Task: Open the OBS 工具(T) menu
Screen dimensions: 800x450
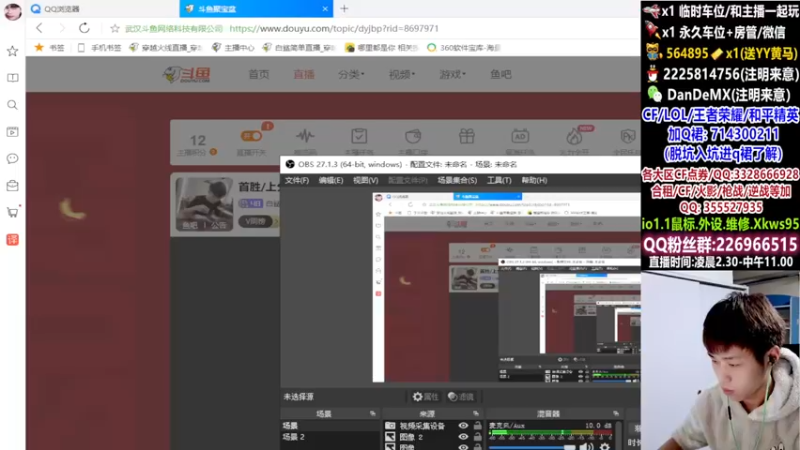Action: (x=499, y=180)
